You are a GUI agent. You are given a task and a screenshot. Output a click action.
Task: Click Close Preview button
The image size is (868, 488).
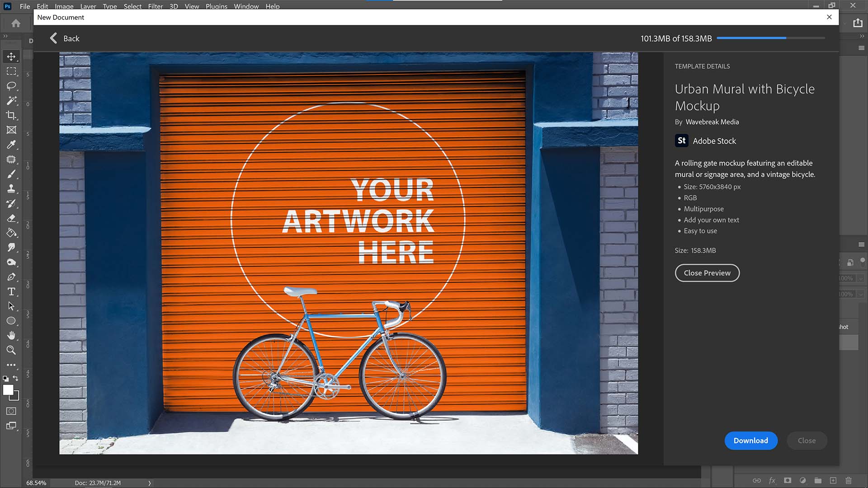(x=707, y=273)
